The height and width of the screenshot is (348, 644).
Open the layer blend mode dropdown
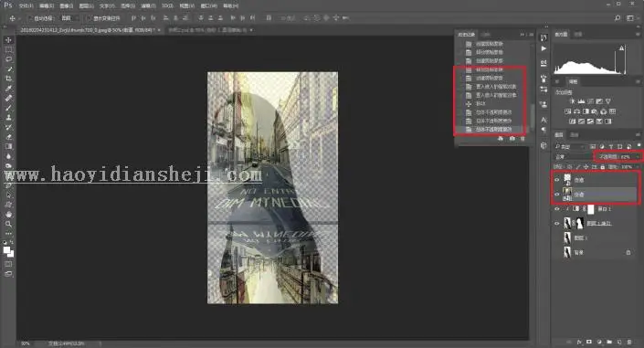[573, 156]
